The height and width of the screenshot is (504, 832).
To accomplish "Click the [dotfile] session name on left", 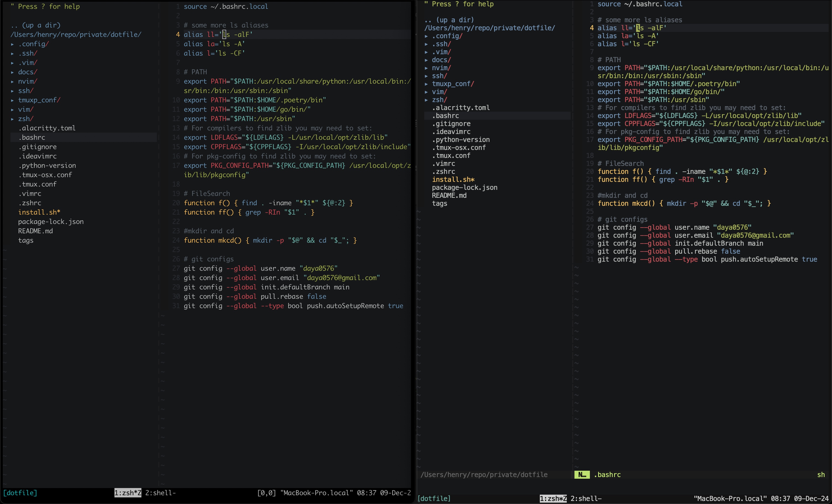I will 20,493.
